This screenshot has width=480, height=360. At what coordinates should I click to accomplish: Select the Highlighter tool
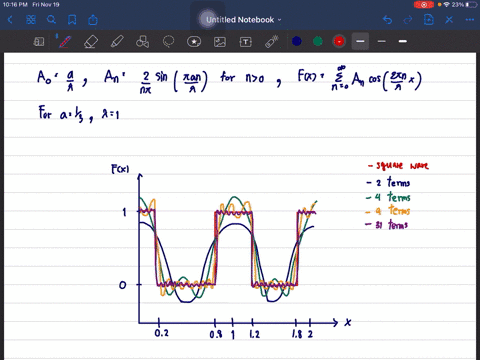(117, 42)
